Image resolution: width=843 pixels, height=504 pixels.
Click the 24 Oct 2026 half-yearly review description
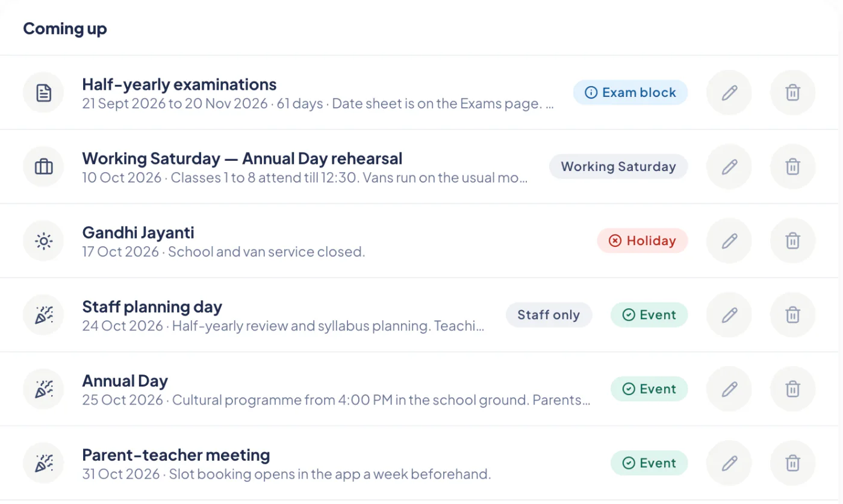pyautogui.click(x=283, y=326)
